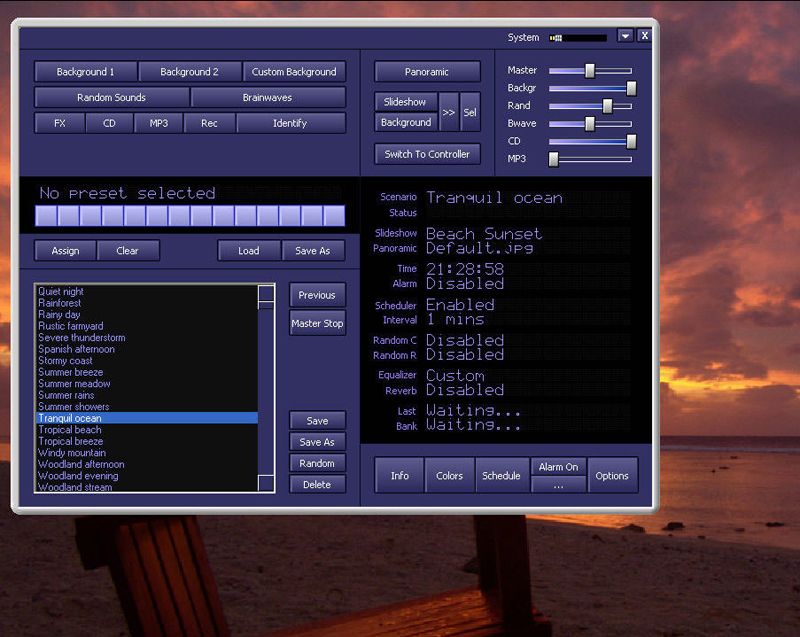Enable Background mode

click(x=405, y=122)
